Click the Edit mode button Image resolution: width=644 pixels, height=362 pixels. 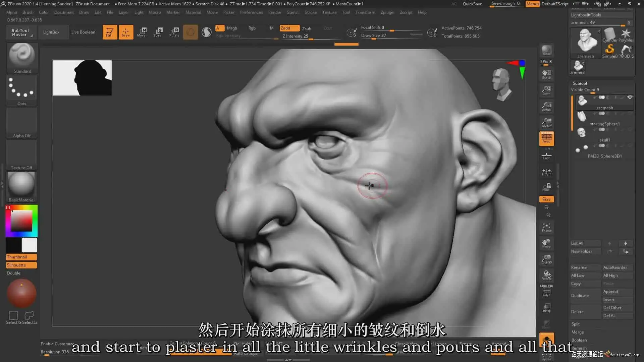click(110, 32)
